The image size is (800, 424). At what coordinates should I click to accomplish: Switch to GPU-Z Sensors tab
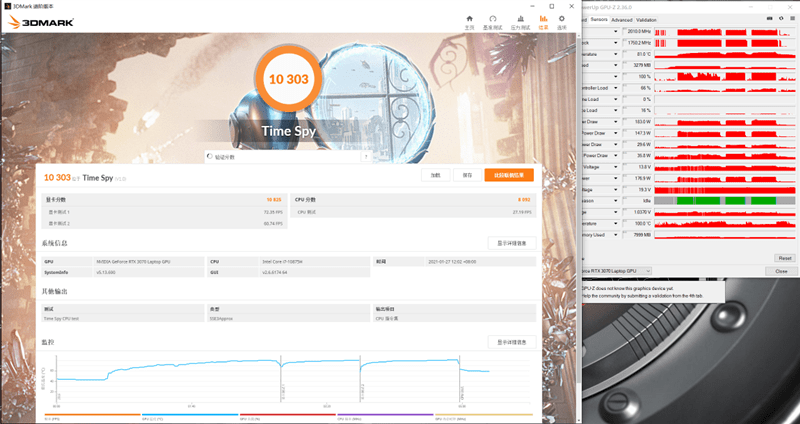(x=599, y=20)
